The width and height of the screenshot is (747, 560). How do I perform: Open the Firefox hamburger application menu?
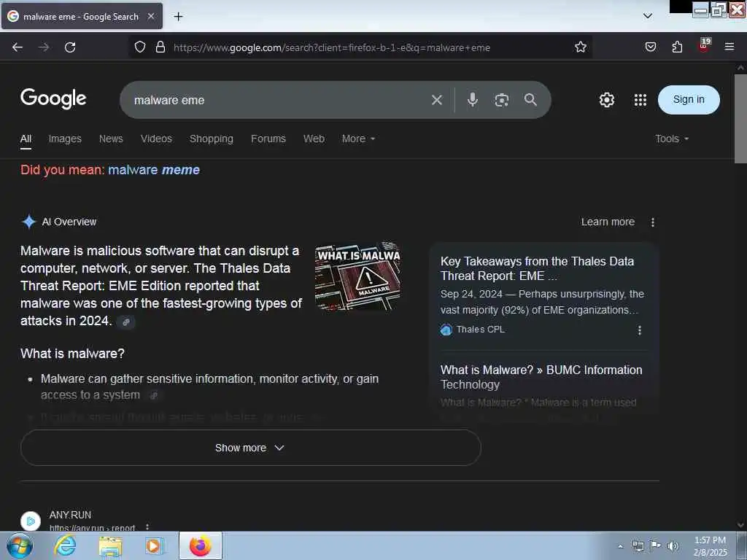pos(729,47)
